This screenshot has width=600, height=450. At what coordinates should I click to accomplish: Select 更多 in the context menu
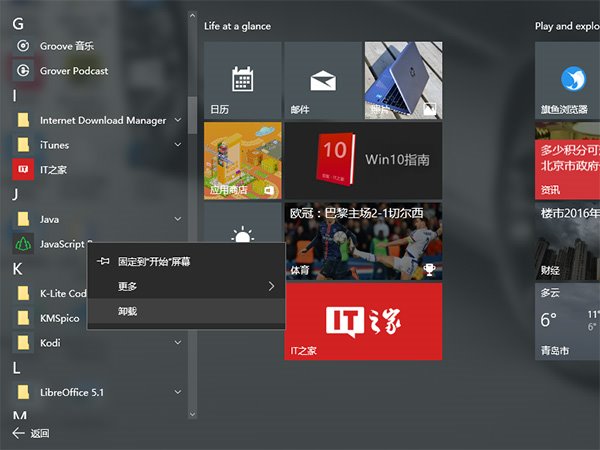pyautogui.click(x=186, y=286)
